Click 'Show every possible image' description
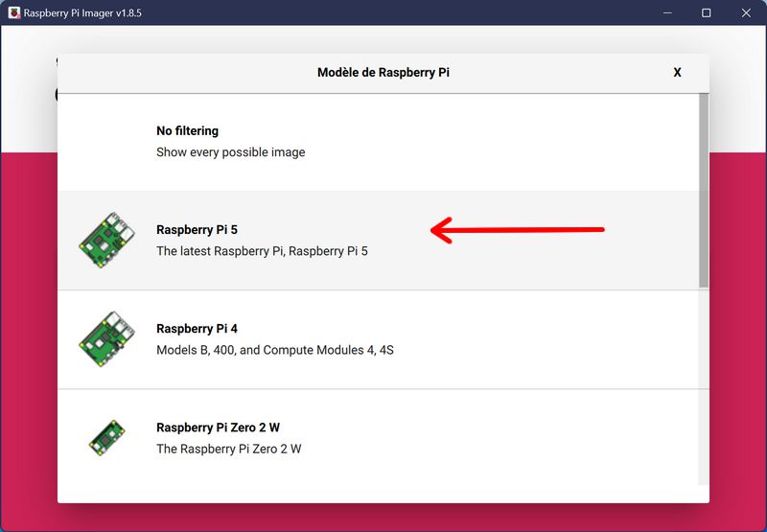Viewport: 767px width, 532px height. pyautogui.click(x=230, y=152)
